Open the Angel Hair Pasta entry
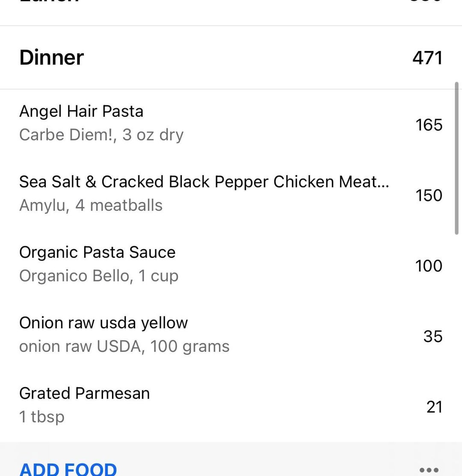 (81, 111)
